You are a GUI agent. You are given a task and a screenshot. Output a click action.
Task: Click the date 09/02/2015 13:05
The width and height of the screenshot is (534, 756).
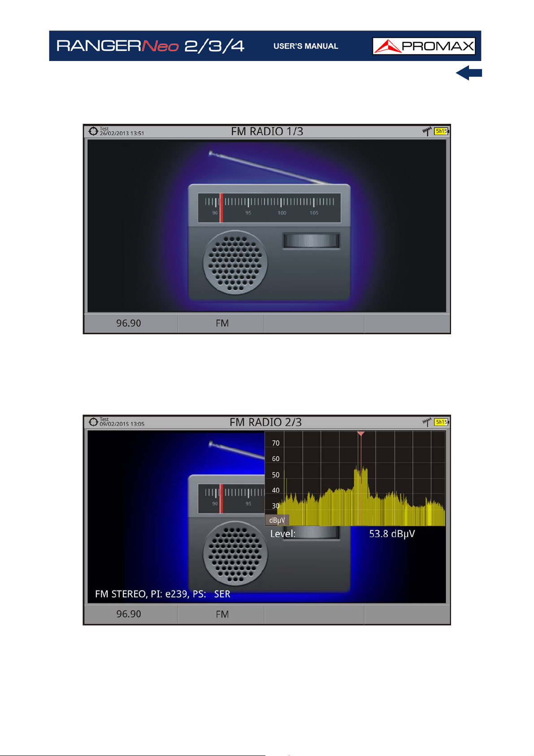(x=122, y=424)
